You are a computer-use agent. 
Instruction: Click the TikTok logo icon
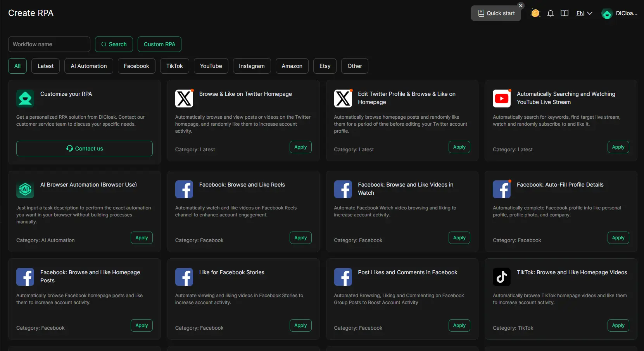click(502, 277)
